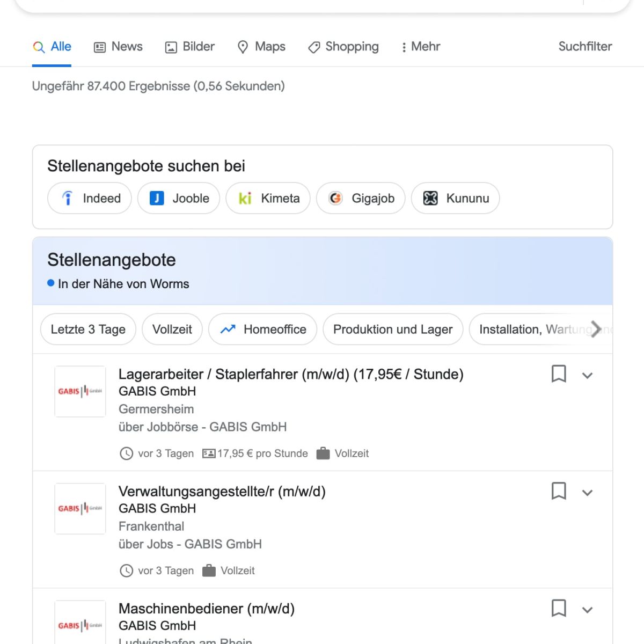Viewport: 644px width, 644px height.
Task: Click 'Frankenthal' location text
Action: tap(151, 526)
